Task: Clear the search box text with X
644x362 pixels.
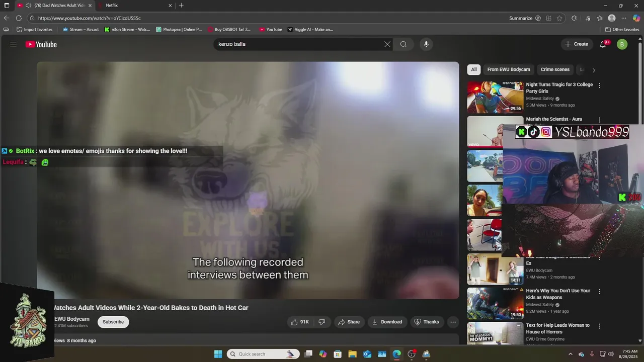Action: tap(387, 44)
